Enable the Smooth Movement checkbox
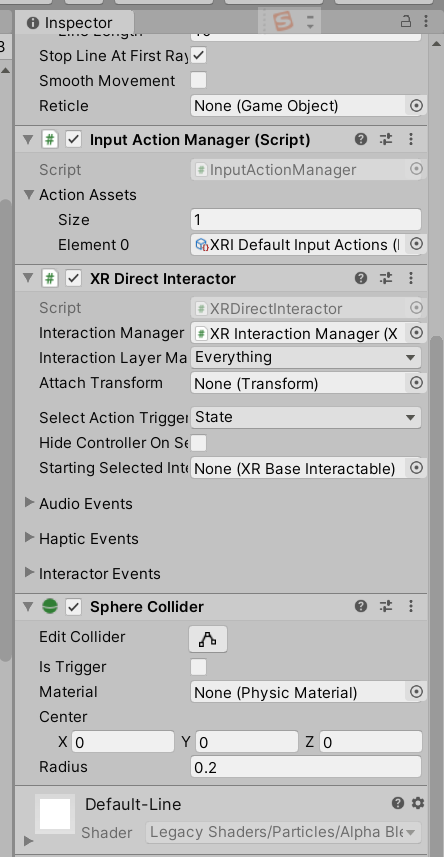This screenshot has width=444, height=857. (x=198, y=81)
